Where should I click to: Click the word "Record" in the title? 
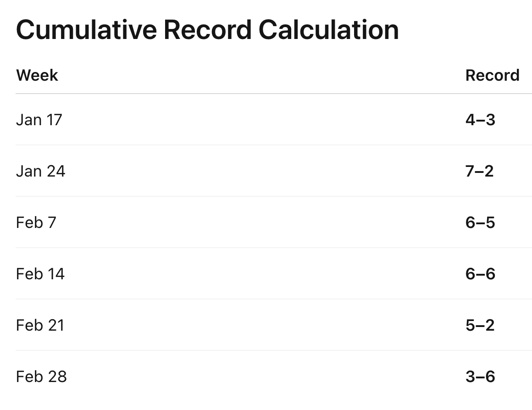[207, 30]
